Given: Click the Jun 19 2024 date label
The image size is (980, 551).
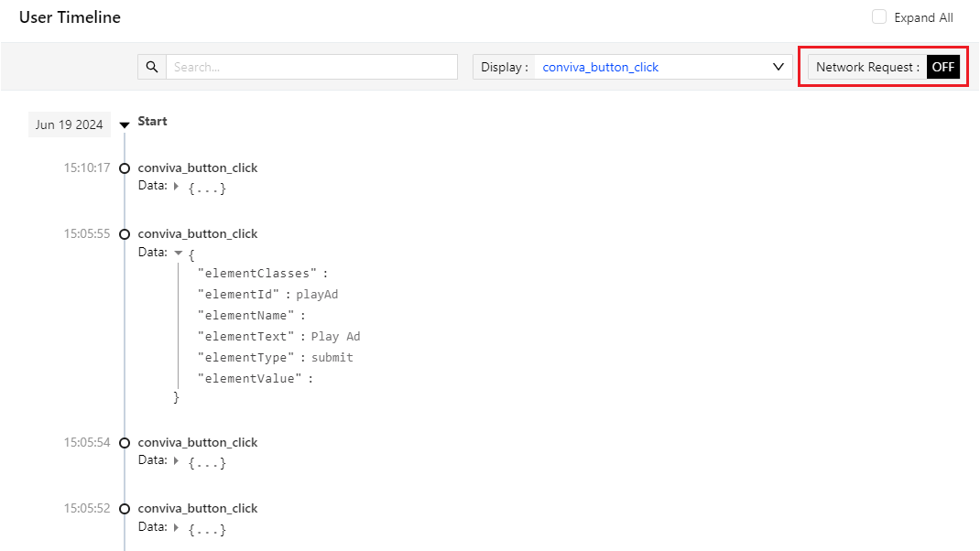Looking at the screenshot, I should pos(70,124).
